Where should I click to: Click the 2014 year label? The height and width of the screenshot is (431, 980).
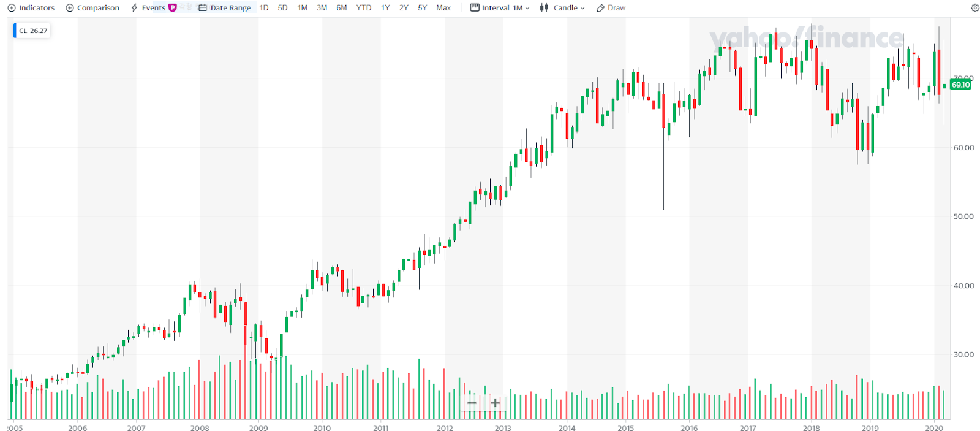click(x=567, y=428)
